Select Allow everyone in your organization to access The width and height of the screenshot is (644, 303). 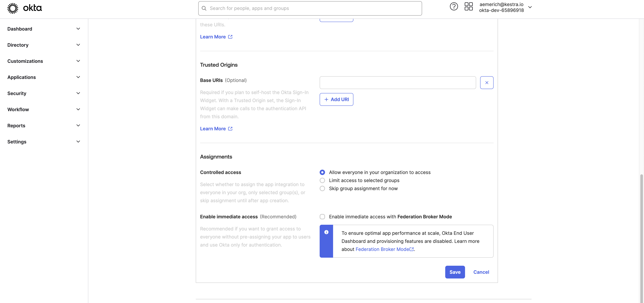pyautogui.click(x=322, y=172)
